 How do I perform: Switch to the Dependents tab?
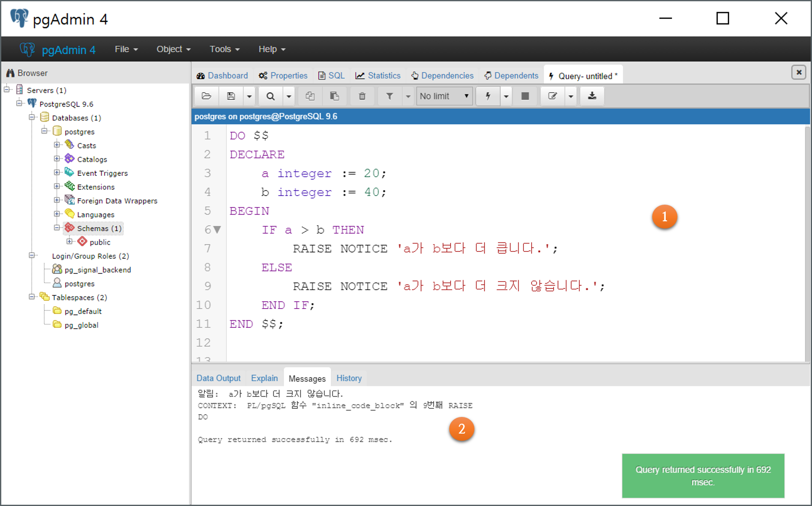point(511,76)
